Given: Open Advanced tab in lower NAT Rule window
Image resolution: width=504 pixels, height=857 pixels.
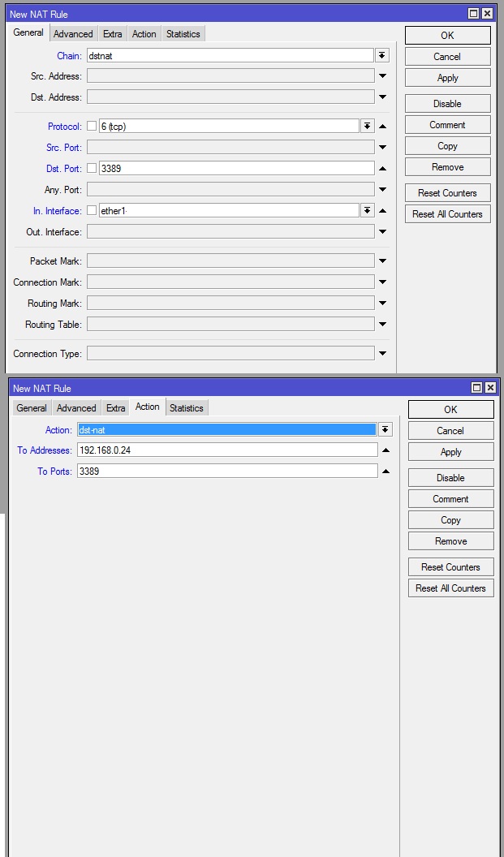Looking at the screenshot, I should (x=76, y=407).
